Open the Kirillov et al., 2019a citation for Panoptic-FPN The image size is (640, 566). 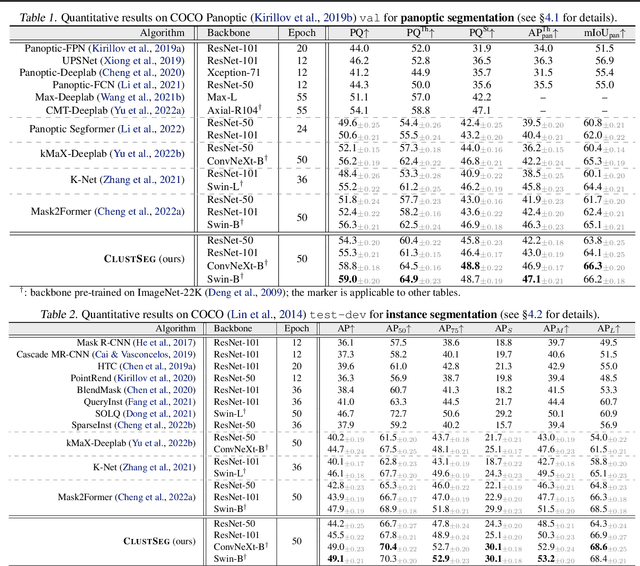(x=141, y=49)
